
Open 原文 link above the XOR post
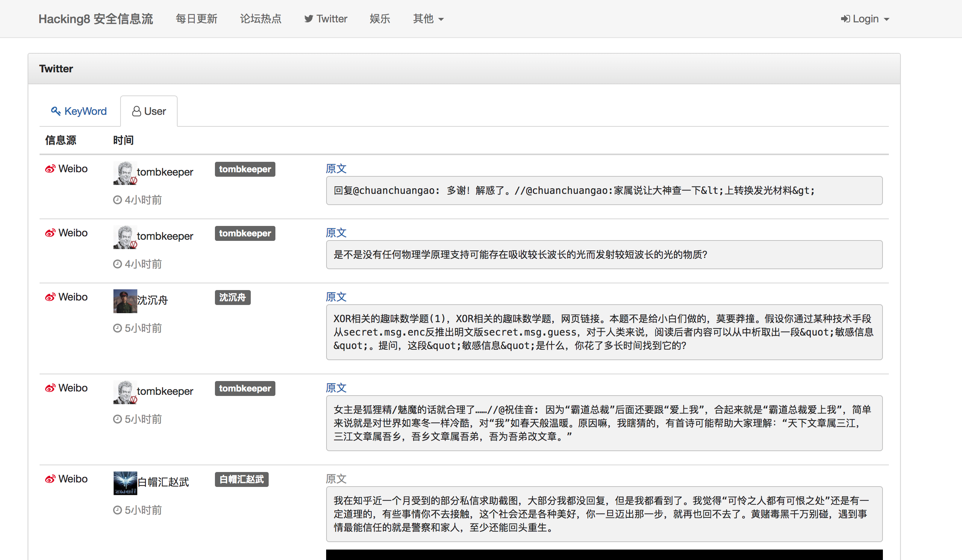pos(336,297)
